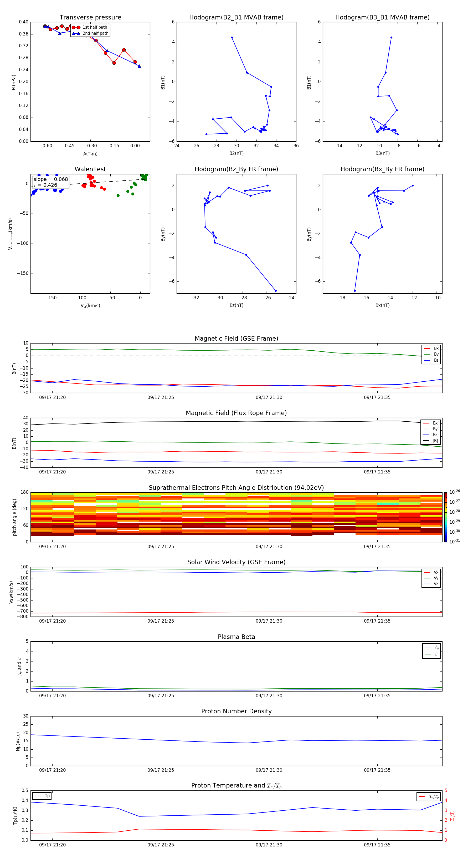Click the "B3(nT)" x-axis label
Screen dimensions: 473x868
pos(382,153)
